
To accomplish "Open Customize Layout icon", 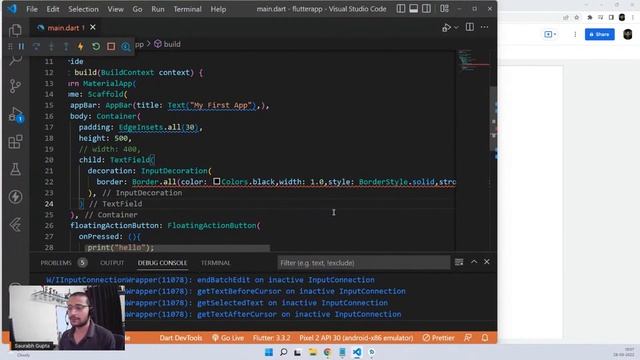I will pos(444,9).
